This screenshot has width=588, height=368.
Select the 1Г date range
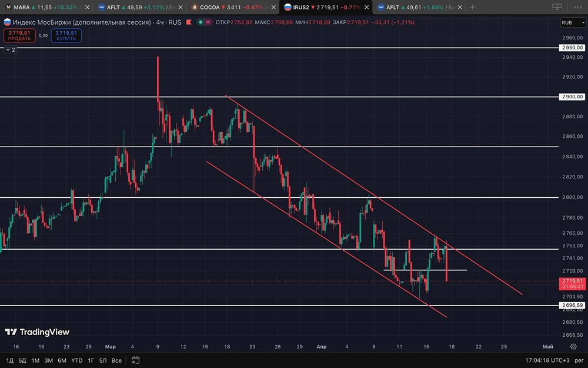[x=91, y=360]
